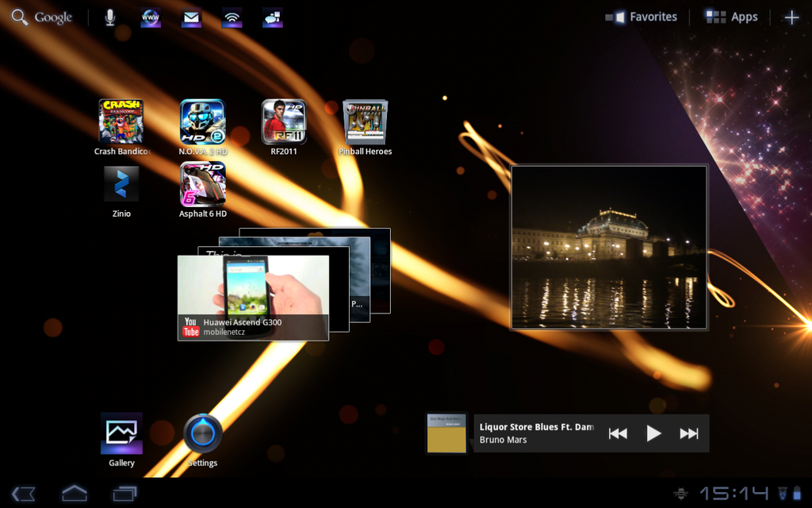Launch voice search with the microphone icon
This screenshot has width=812, height=508.
110,16
